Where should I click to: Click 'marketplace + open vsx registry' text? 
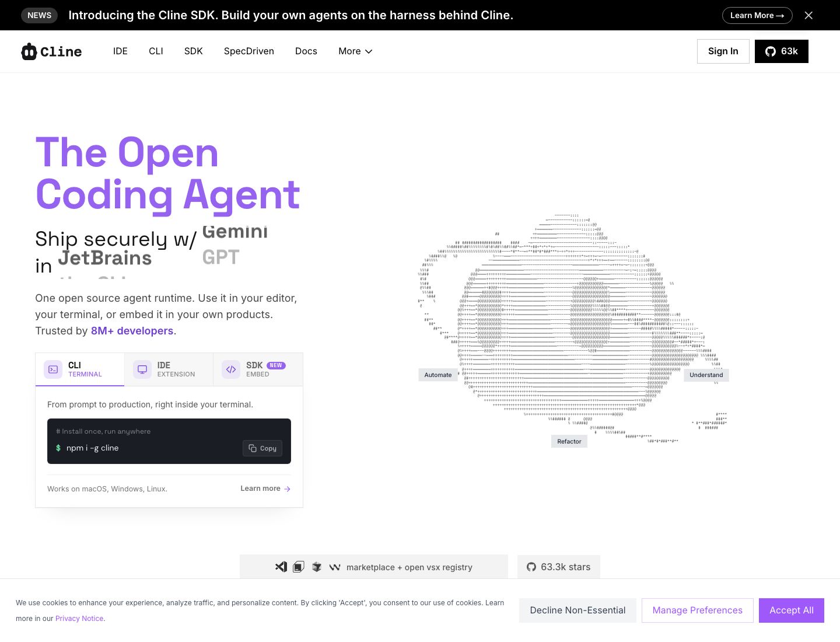point(409,567)
